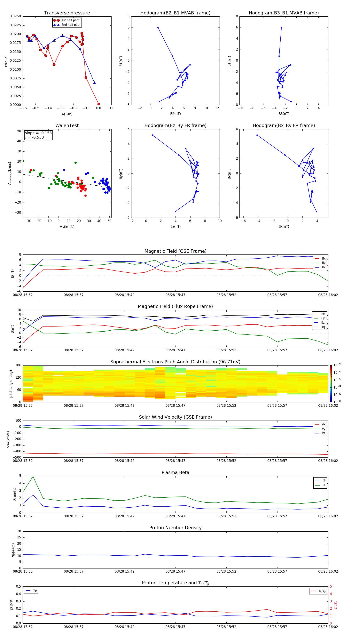This screenshot has height=644, width=351.
Task: Select the '2nd half path' legend entry
Action: (67, 25)
